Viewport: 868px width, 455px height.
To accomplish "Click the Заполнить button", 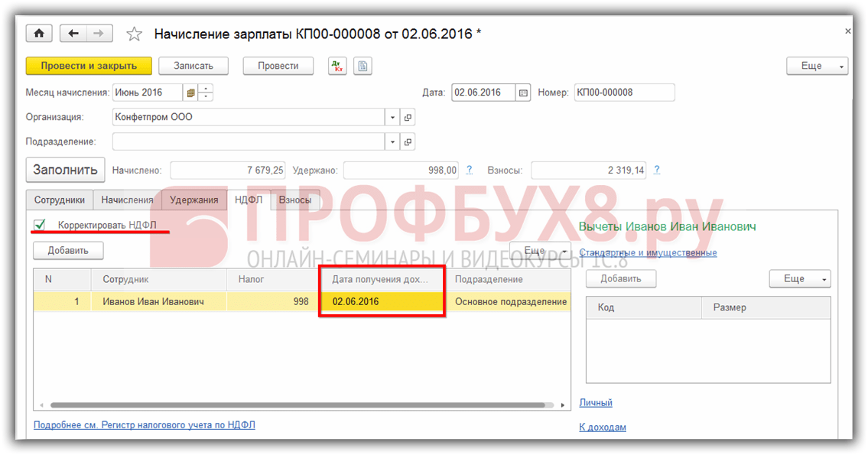I will (65, 170).
